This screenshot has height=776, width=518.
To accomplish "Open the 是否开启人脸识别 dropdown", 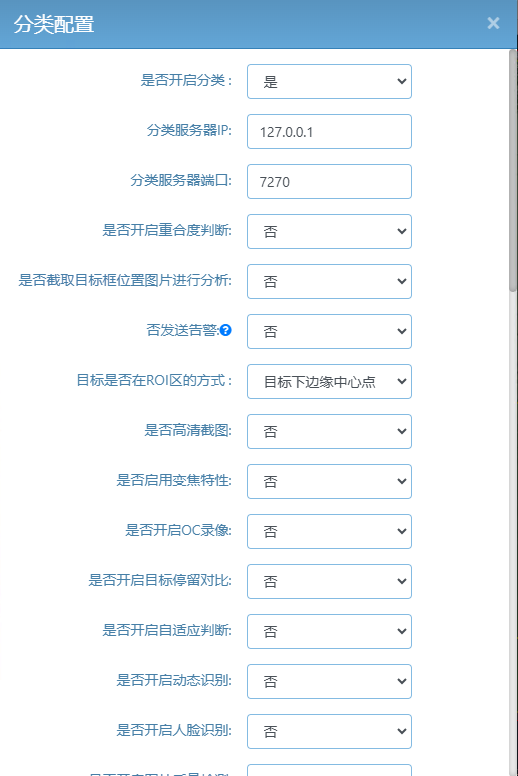I will [x=330, y=731].
